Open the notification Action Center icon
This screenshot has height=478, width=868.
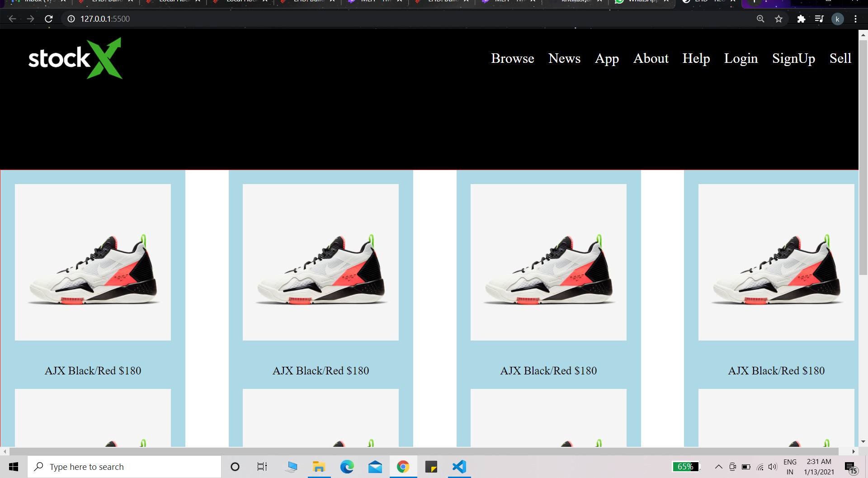[x=850, y=468]
